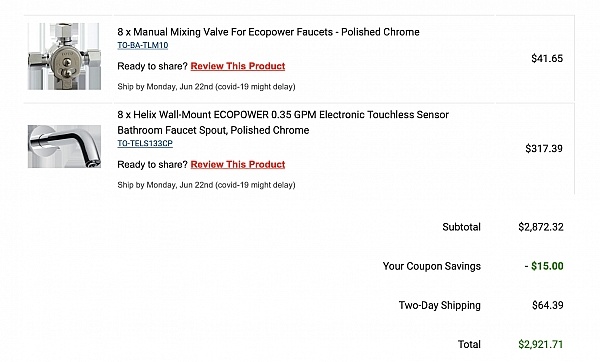This screenshot has width=600, height=362.
Task: Review the Helix Wall-Mount faucet product
Action: [x=238, y=165]
